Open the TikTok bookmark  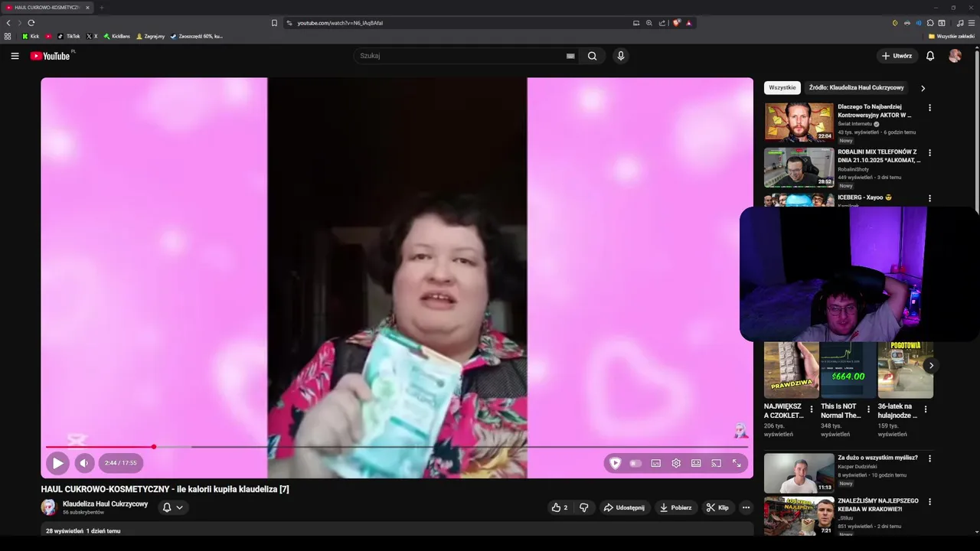pos(69,36)
